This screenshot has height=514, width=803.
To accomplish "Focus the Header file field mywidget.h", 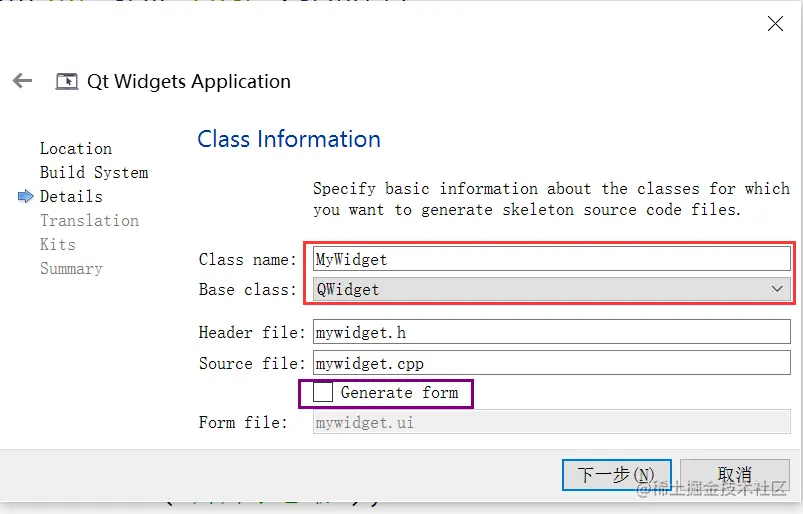I will coord(552,332).
